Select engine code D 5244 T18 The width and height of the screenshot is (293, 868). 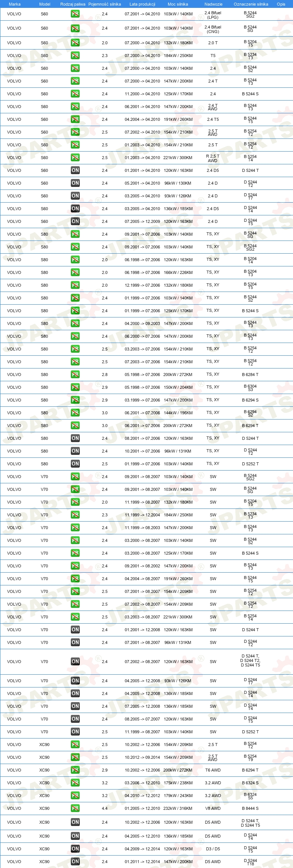click(x=250, y=862)
